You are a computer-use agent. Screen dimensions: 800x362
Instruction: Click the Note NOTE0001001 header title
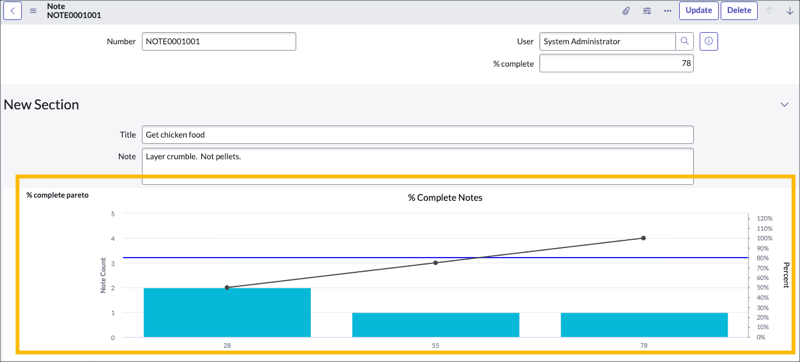tap(74, 11)
